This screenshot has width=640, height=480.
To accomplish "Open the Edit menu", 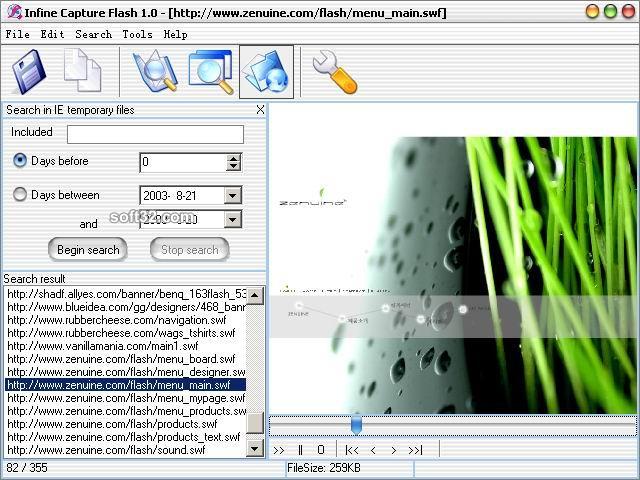I will point(53,34).
